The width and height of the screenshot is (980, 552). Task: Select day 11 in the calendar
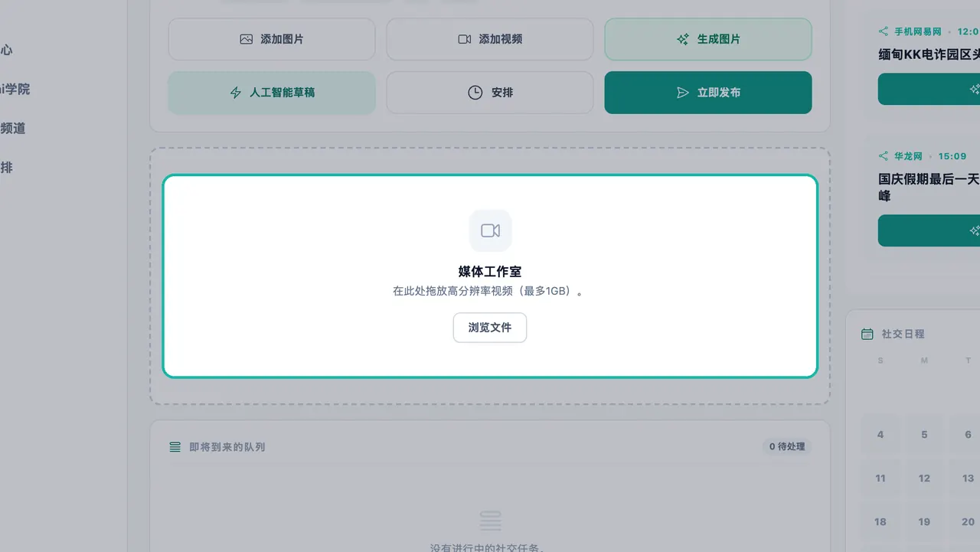[x=880, y=478]
